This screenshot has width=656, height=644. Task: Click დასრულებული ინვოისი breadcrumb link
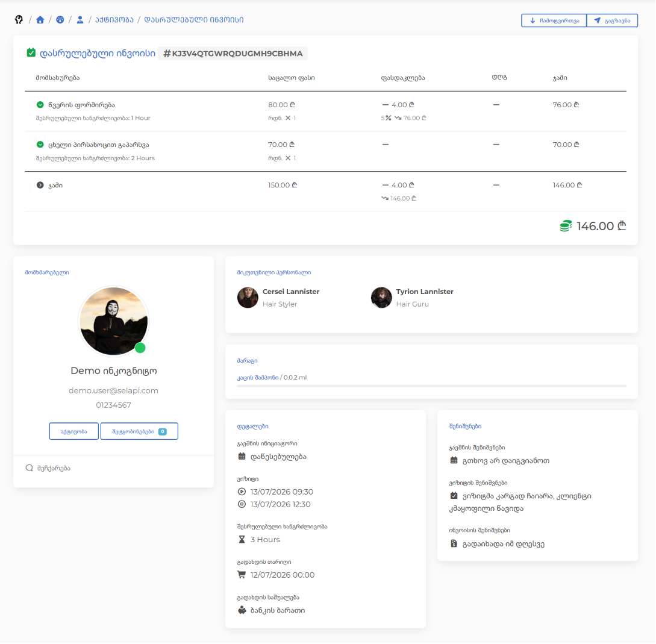(x=194, y=20)
